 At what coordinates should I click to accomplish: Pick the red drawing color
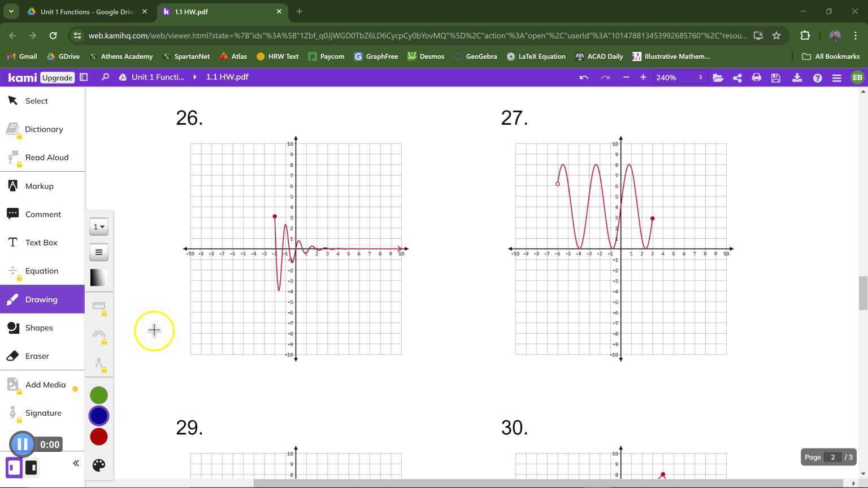point(99,437)
